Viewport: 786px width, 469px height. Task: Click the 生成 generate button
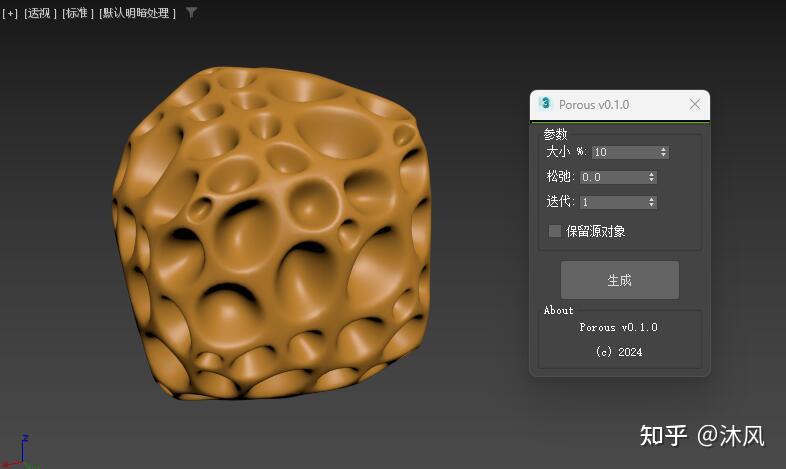click(620, 280)
